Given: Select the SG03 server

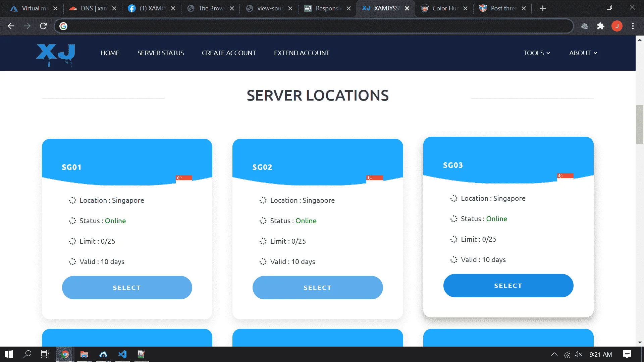Looking at the screenshot, I should coord(508,286).
